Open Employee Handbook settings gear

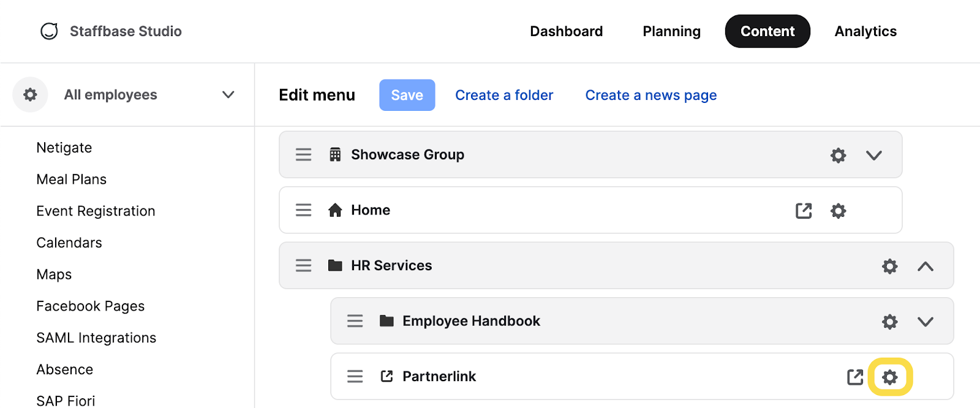click(889, 322)
